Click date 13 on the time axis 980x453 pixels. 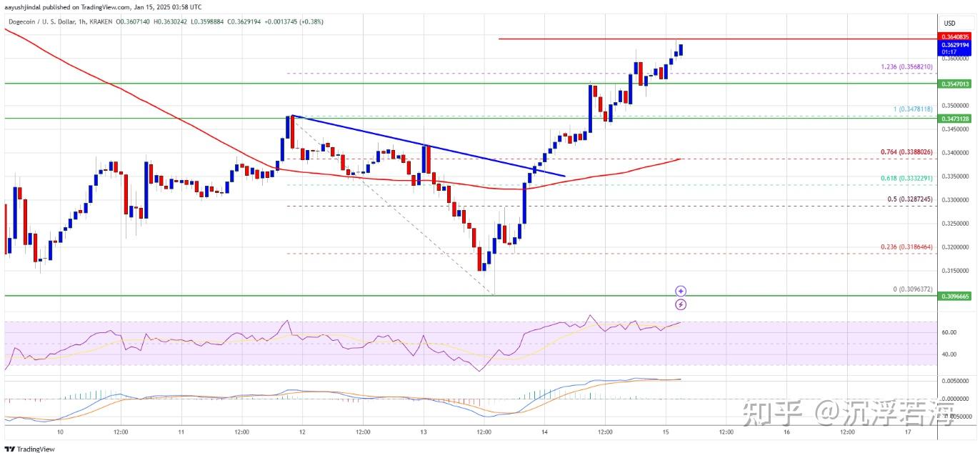[x=423, y=432]
